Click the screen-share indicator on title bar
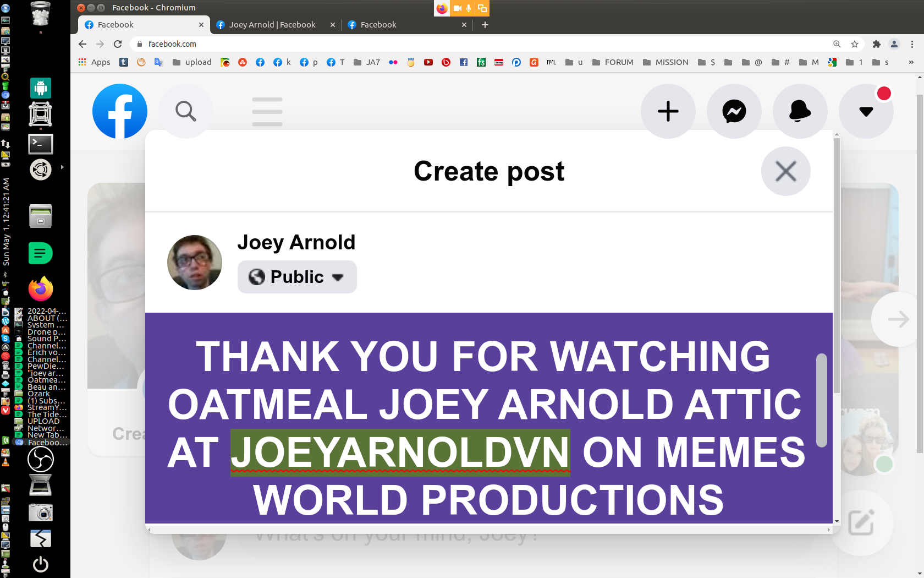Viewport: 924px width, 578px height. (x=482, y=8)
